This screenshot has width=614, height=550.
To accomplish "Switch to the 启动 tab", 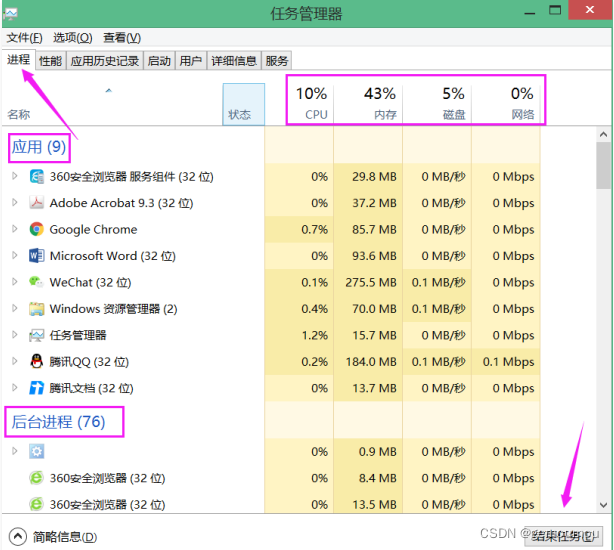I will click(x=159, y=61).
